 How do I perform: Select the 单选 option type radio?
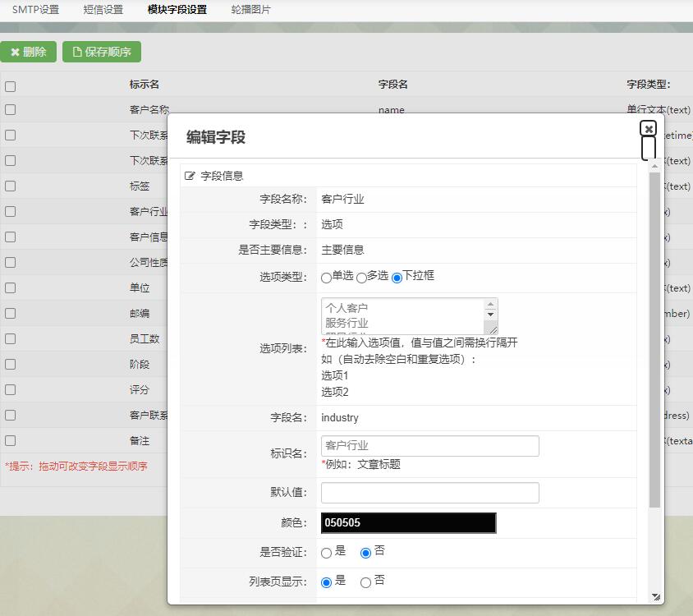point(326,278)
